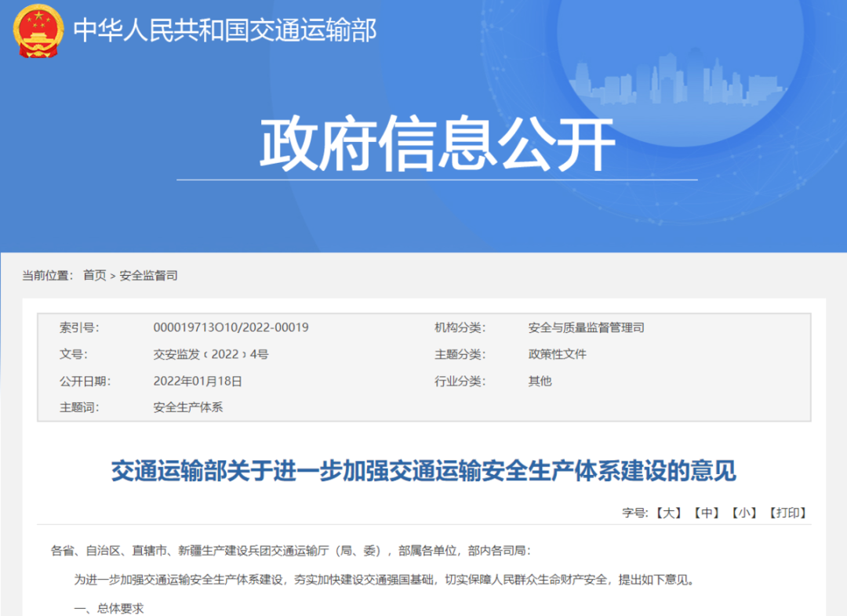This screenshot has width=847, height=616.
Task: Click the salutation line starting 各省、自治区
Action: click(291, 551)
